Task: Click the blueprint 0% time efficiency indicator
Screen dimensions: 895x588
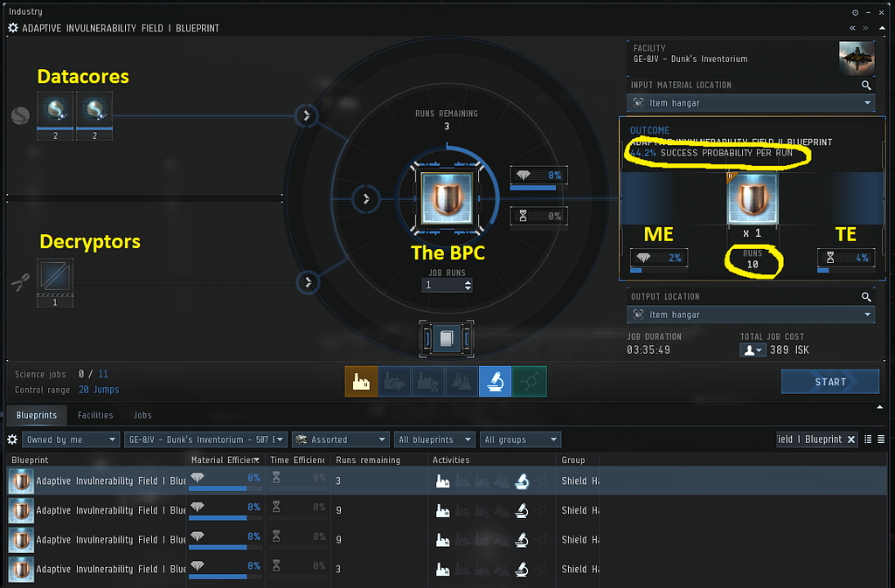Action: click(x=538, y=216)
